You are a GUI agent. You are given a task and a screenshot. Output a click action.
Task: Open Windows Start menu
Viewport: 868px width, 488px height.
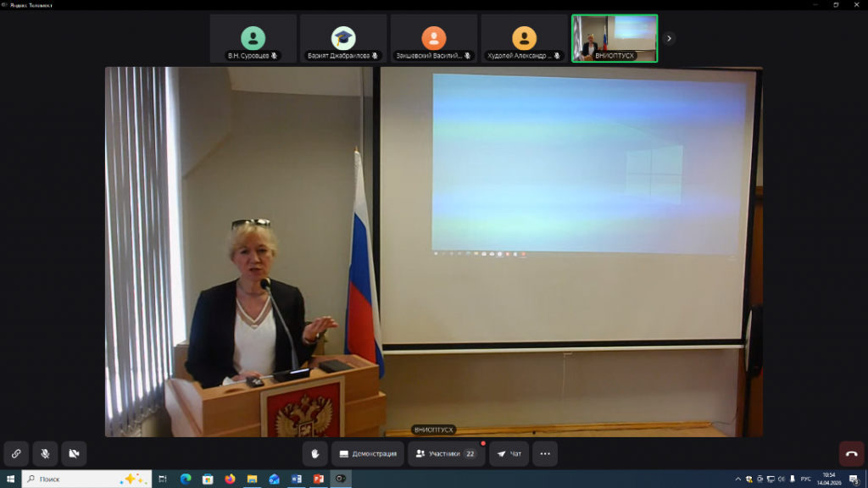[10, 479]
